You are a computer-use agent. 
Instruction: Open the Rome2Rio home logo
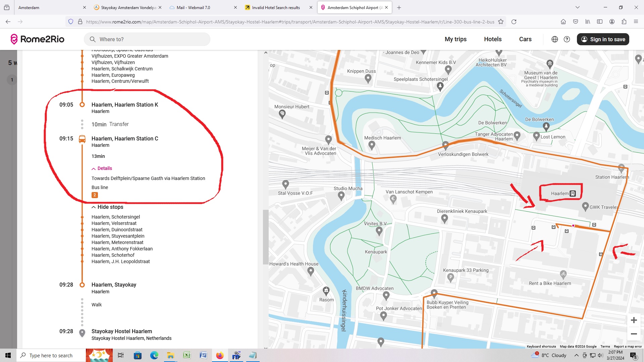[x=37, y=39]
